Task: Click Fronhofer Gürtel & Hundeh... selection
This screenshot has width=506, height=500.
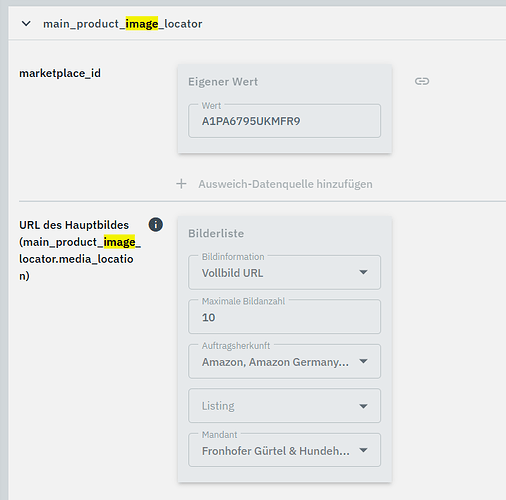Action: click(276, 451)
